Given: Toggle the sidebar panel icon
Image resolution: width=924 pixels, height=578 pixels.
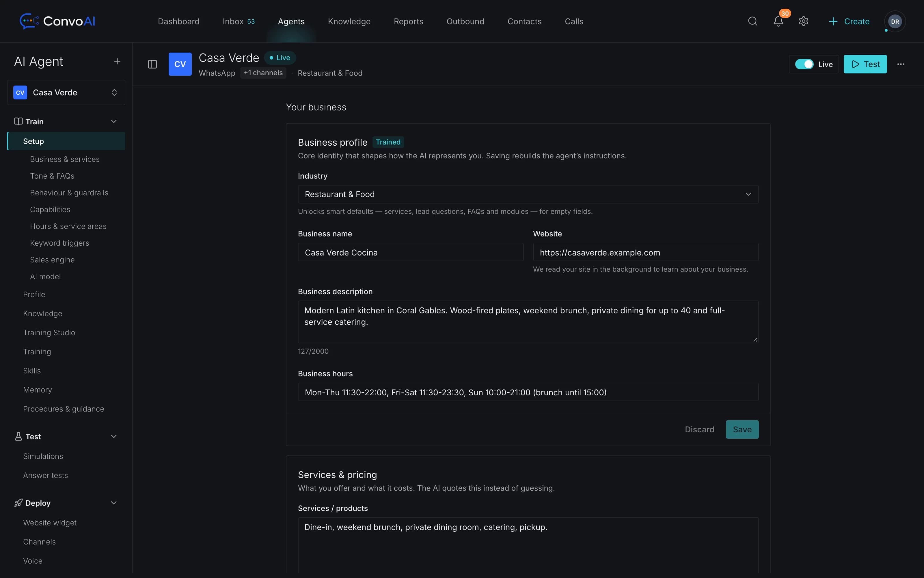Looking at the screenshot, I should coord(152,64).
